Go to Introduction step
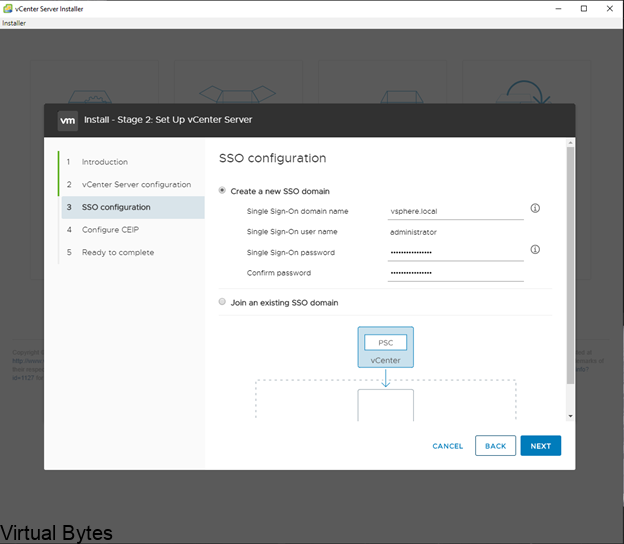The image size is (624, 544). (105, 162)
